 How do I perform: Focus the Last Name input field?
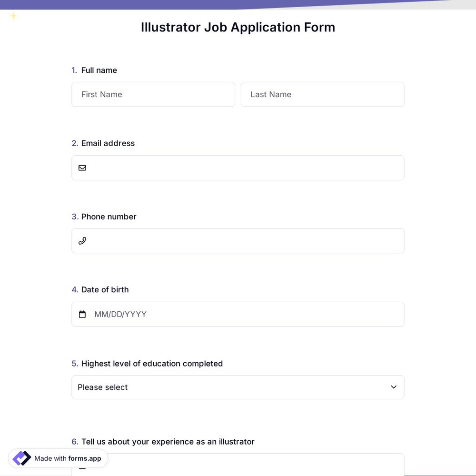click(x=323, y=94)
